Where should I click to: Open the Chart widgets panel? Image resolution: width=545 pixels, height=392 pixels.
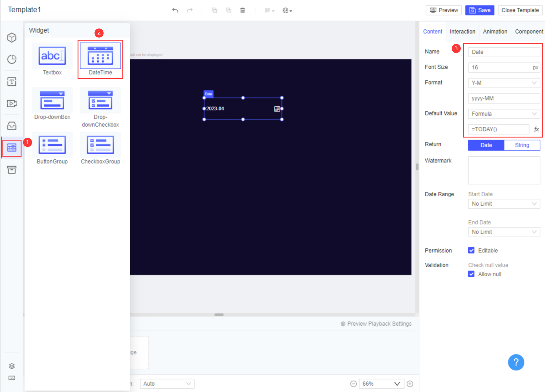[x=12, y=59]
